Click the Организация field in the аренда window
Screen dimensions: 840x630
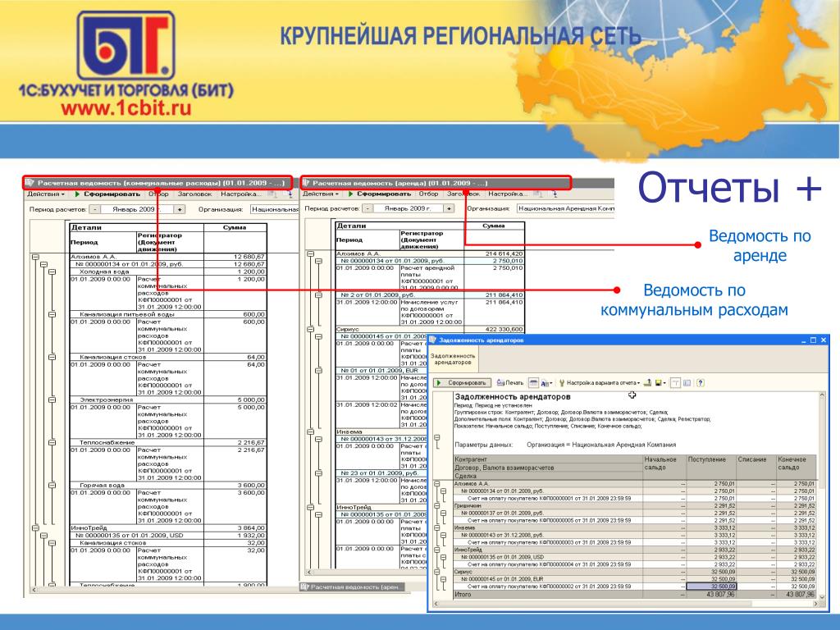(x=565, y=208)
